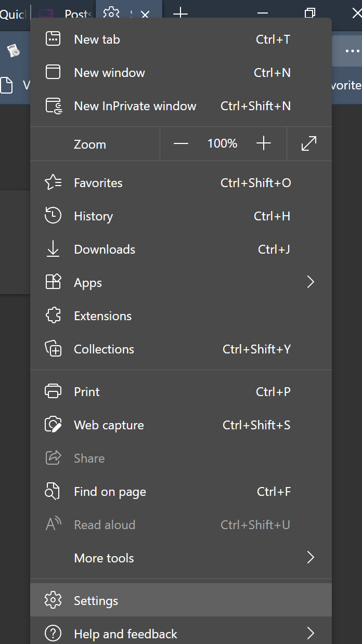Click the Apps grid icon
The height and width of the screenshot is (644, 362).
(x=54, y=282)
